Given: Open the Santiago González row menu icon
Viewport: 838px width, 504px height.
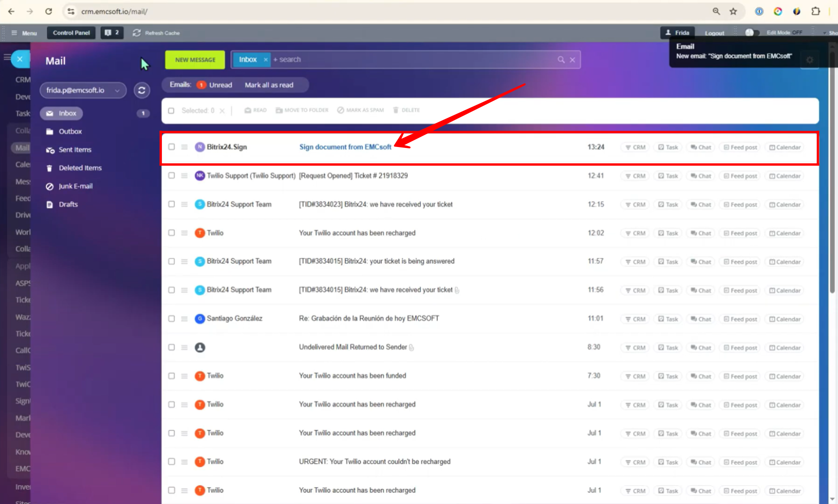Looking at the screenshot, I should point(184,319).
